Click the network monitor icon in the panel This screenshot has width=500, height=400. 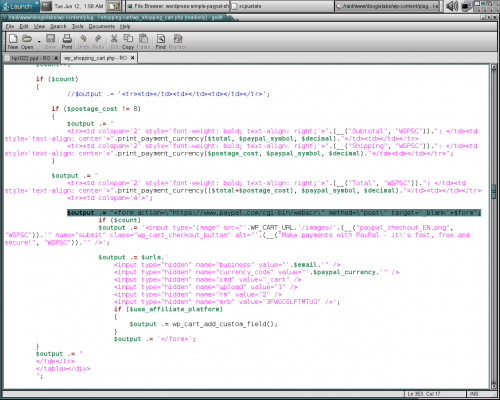pyautogui.click(x=467, y=6)
